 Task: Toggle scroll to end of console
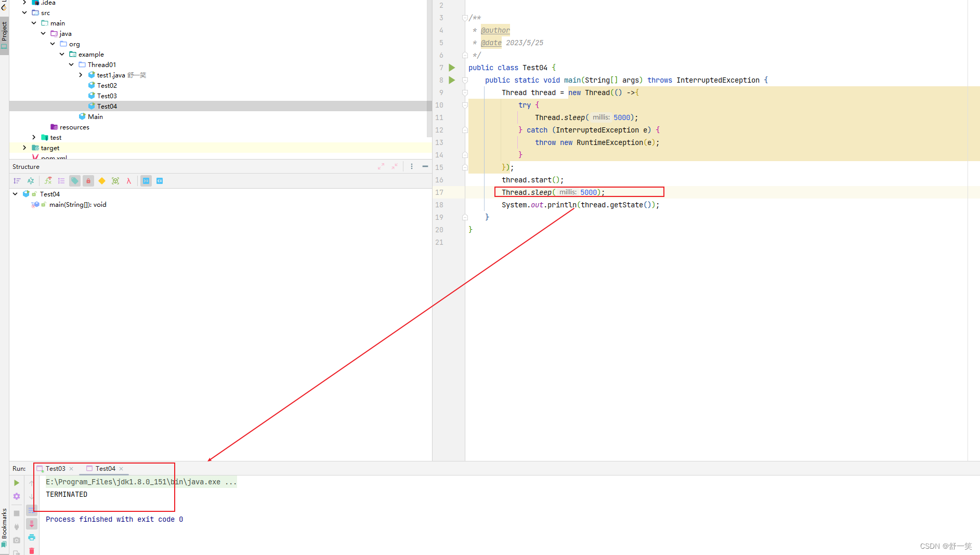tap(32, 523)
